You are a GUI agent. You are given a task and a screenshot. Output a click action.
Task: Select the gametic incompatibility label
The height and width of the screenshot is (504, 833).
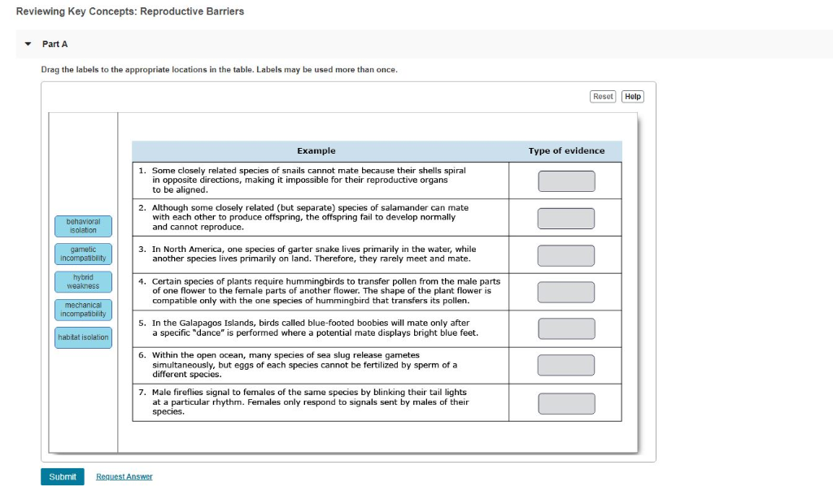tap(83, 254)
